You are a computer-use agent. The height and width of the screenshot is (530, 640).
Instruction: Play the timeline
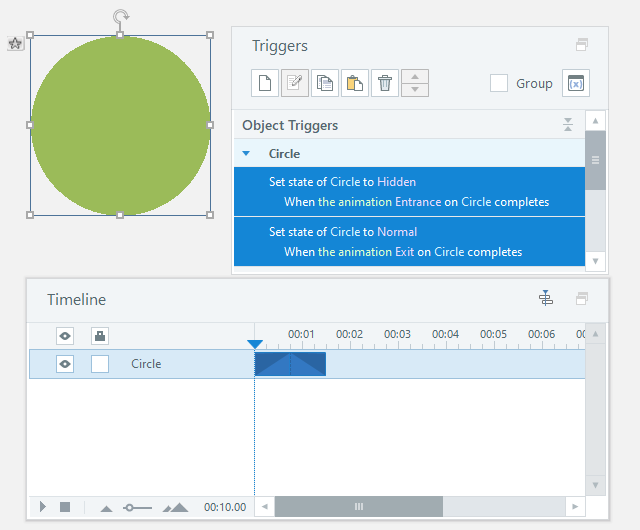pyautogui.click(x=43, y=507)
